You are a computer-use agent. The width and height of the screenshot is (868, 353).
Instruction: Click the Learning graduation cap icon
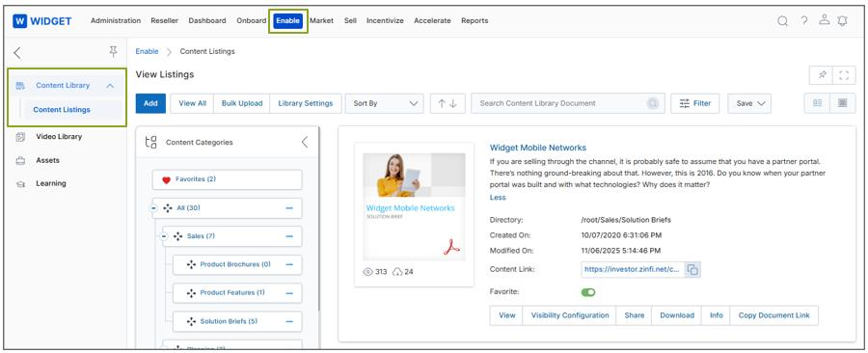20,183
